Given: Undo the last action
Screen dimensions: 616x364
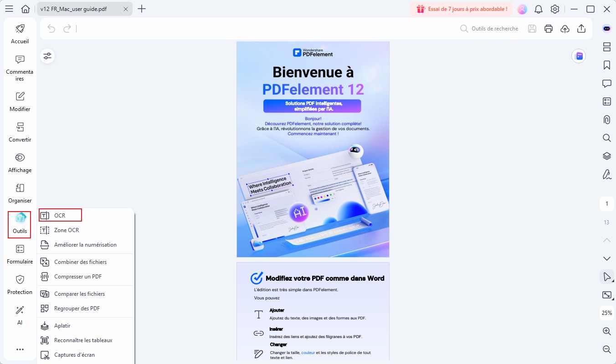Looking at the screenshot, I should point(51,29).
